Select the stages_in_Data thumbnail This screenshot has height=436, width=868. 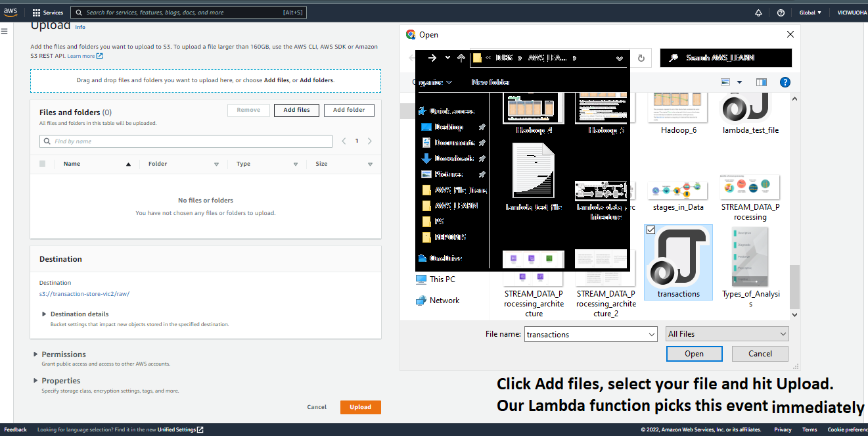(x=678, y=196)
